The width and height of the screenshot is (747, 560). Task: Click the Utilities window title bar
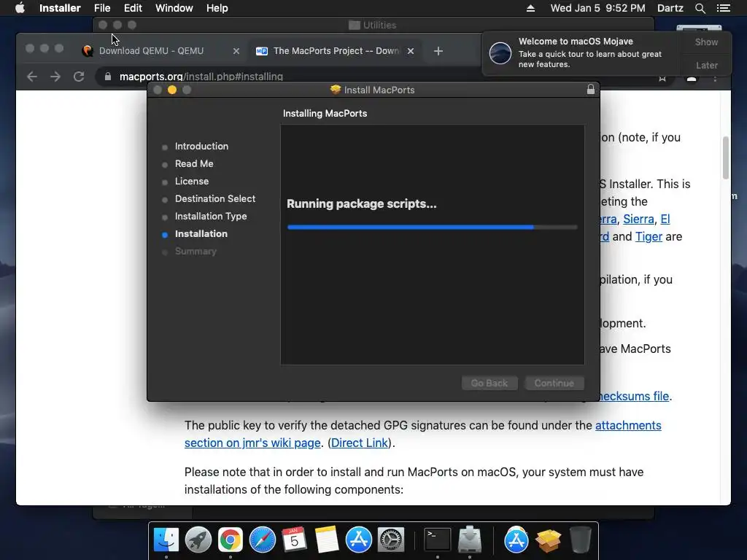click(373, 25)
